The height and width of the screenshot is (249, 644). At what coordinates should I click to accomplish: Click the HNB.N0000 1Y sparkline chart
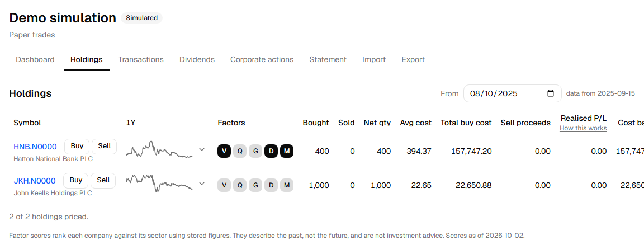tap(159, 150)
